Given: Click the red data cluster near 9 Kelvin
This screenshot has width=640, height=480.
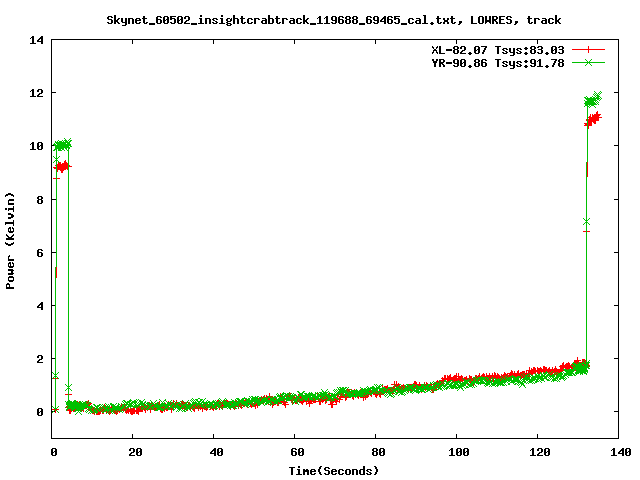Looking at the screenshot, I should (x=62, y=167).
